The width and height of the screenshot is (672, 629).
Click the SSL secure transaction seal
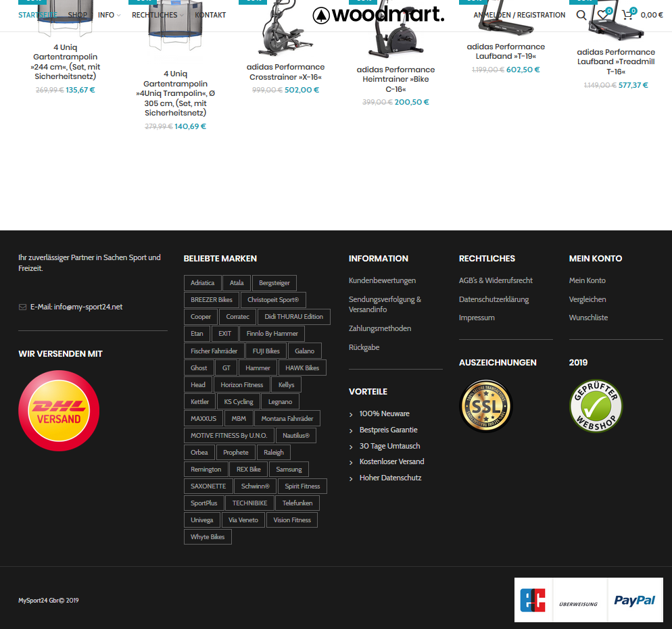[x=486, y=406]
